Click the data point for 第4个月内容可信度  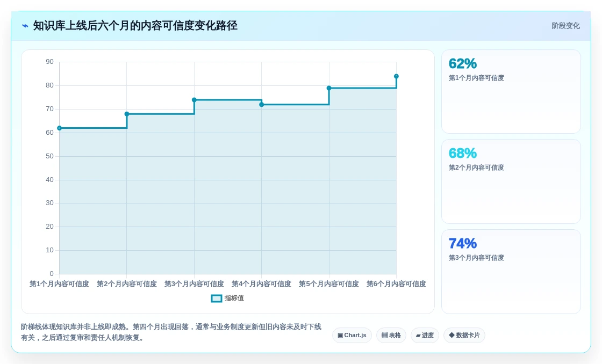(261, 104)
